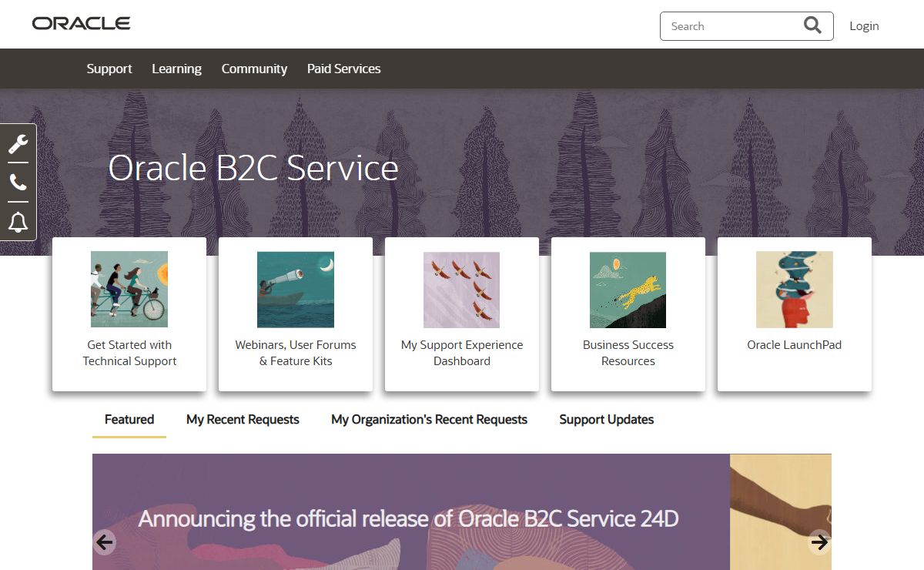Switch to Support Updates tab
Screen dimensions: 924x570
pos(607,420)
